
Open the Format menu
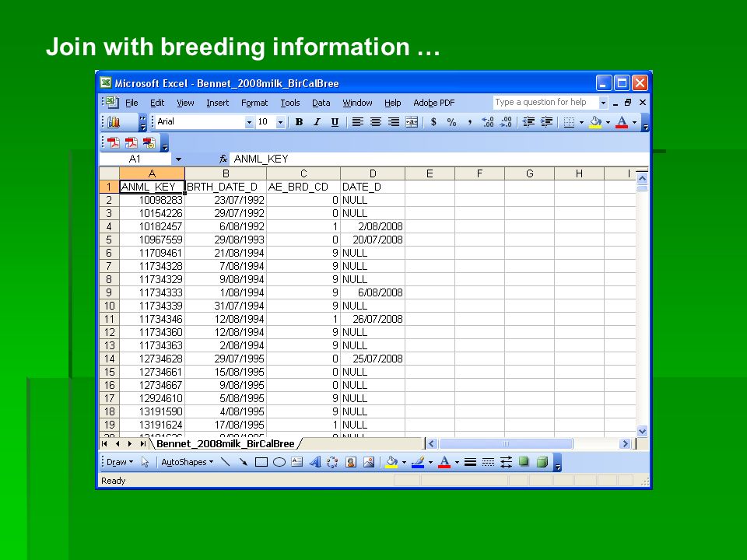point(254,103)
